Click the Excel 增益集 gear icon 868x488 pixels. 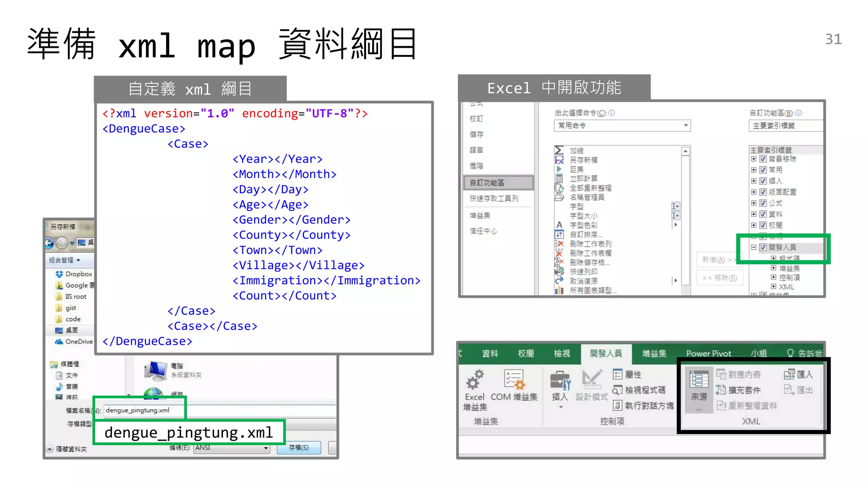475,380
